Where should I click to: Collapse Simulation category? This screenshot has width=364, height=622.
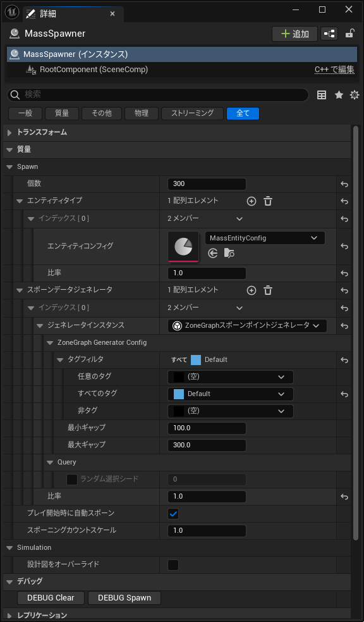[9, 548]
